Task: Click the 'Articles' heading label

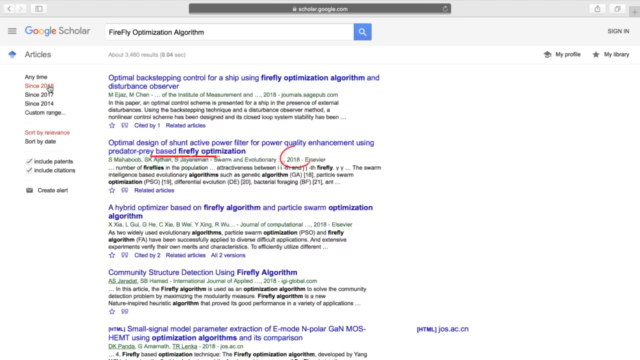Action: pos(38,54)
